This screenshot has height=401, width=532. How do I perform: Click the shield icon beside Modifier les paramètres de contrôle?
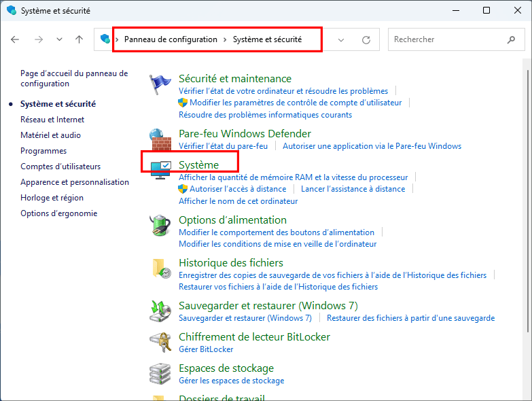click(x=183, y=103)
